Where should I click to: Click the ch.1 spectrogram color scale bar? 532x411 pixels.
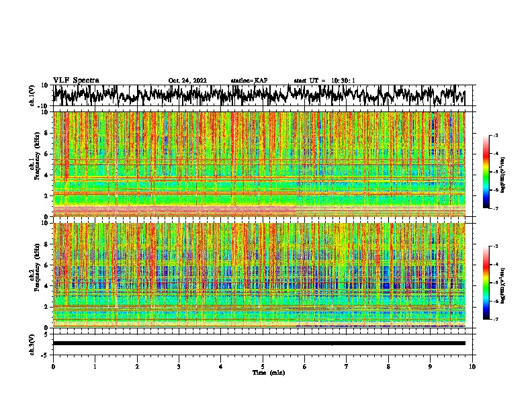pos(486,172)
